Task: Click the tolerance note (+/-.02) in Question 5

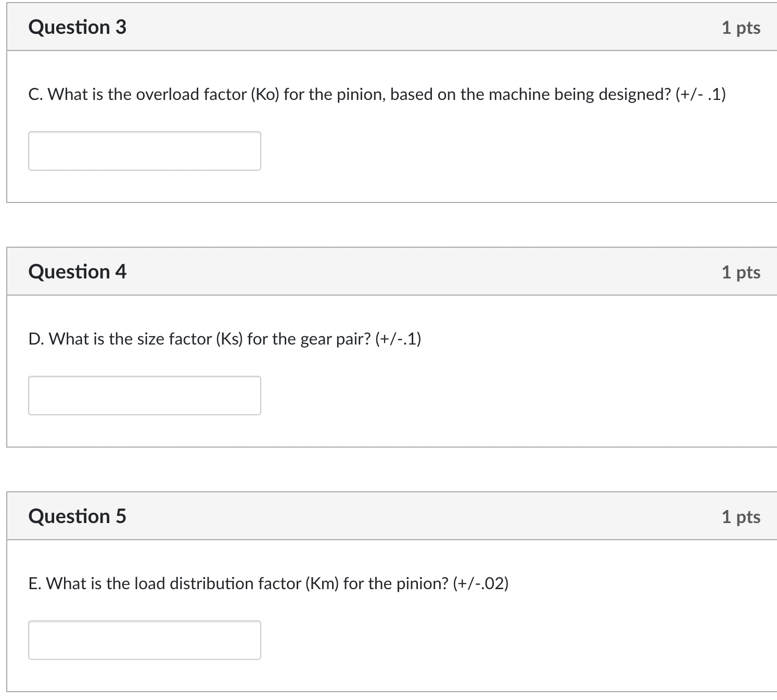Action: (x=481, y=583)
